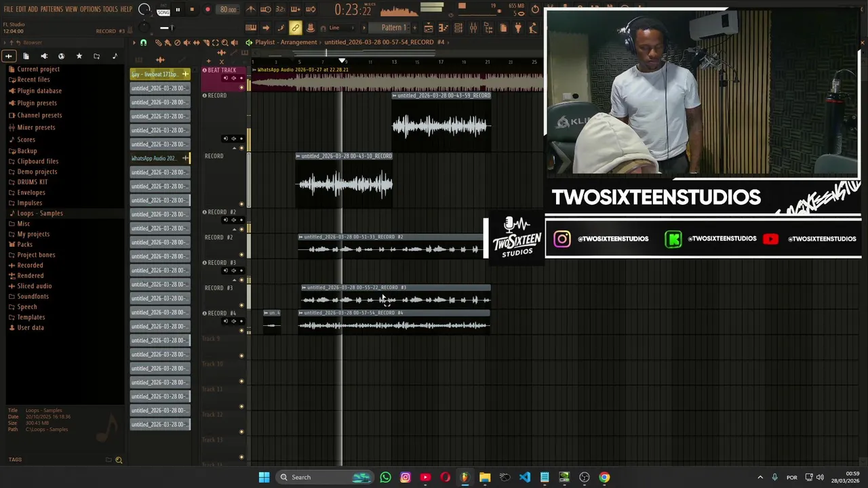Viewport: 868px width, 488px height.
Task: Open the FILE menu
Action: point(8,9)
